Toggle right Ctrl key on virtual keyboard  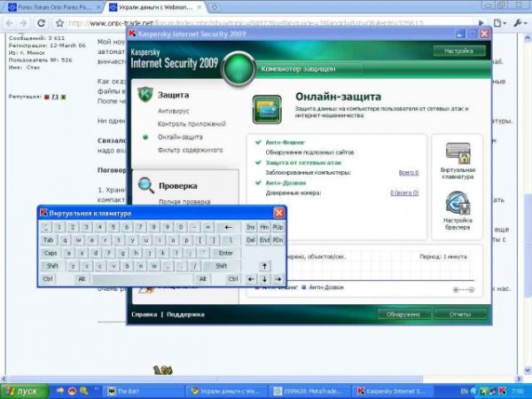(x=233, y=279)
